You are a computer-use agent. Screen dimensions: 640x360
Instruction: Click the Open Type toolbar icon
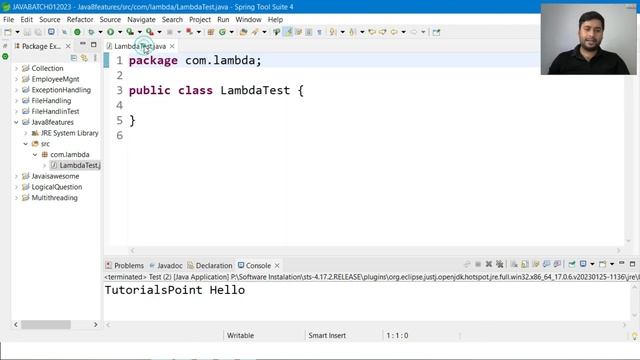click(243, 32)
